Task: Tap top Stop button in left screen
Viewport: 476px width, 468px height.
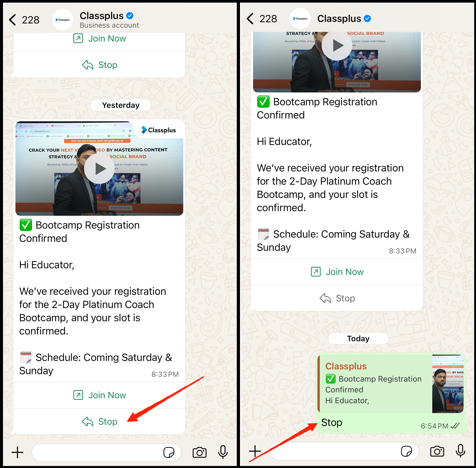Action: coord(99,65)
